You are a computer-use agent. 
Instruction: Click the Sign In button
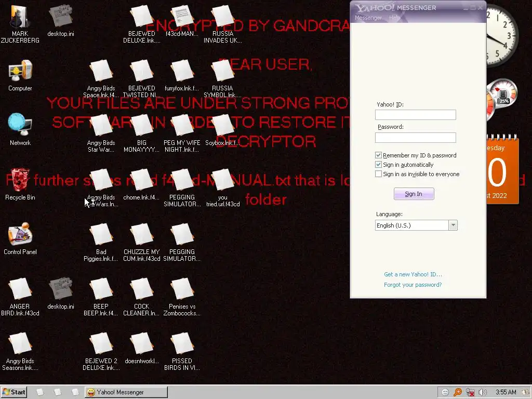[x=414, y=194]
